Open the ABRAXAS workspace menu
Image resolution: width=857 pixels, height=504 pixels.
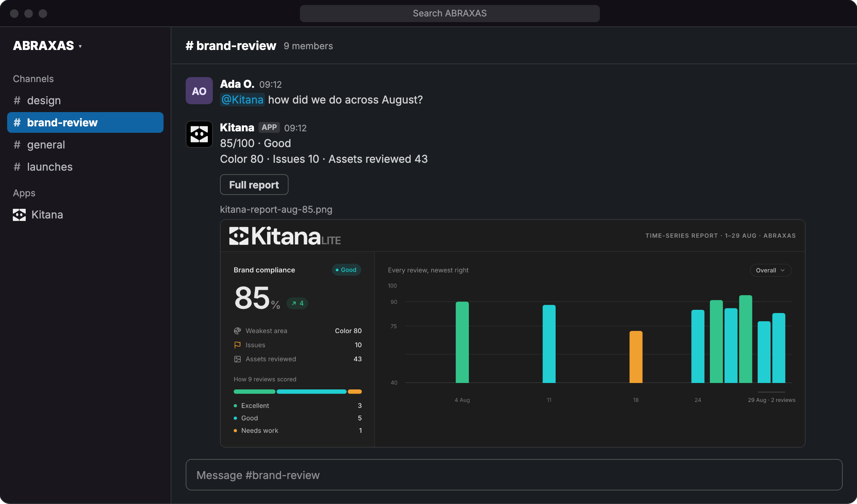pyautogui.click(x=47, y=46)
